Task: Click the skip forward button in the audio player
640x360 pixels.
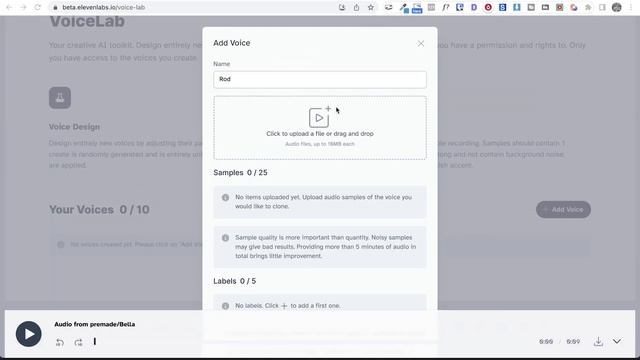Action: [x=78, y=342]
